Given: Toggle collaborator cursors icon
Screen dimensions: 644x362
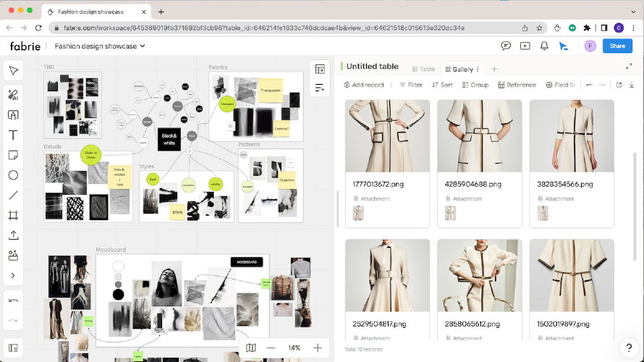Looking at the screenshot, I should (x=564, y=46).
